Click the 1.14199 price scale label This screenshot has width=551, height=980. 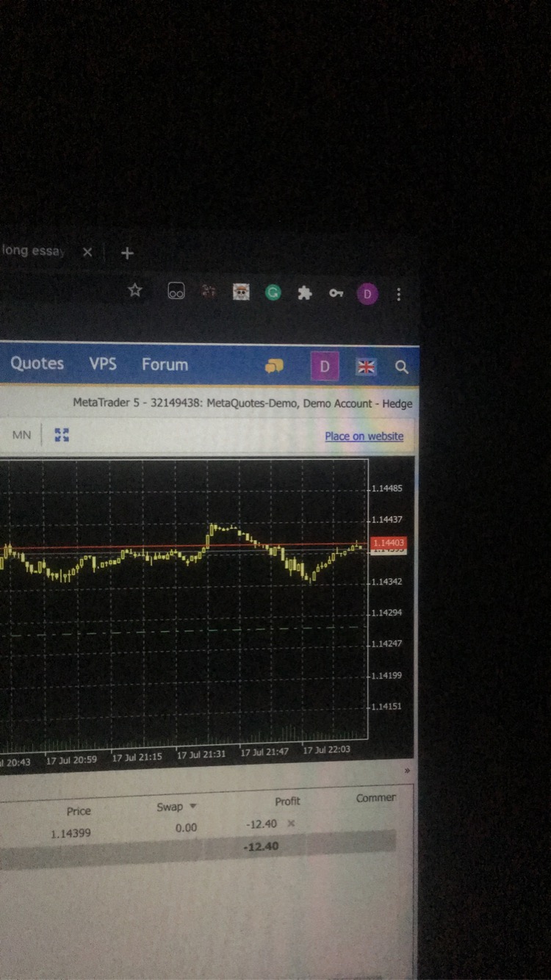387,675
